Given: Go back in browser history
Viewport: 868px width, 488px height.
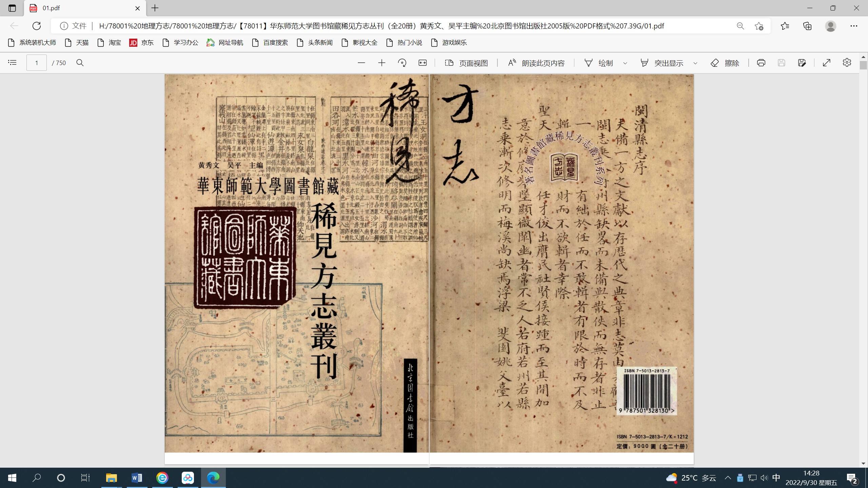Looking at the screenshot, I should (14, 26).
